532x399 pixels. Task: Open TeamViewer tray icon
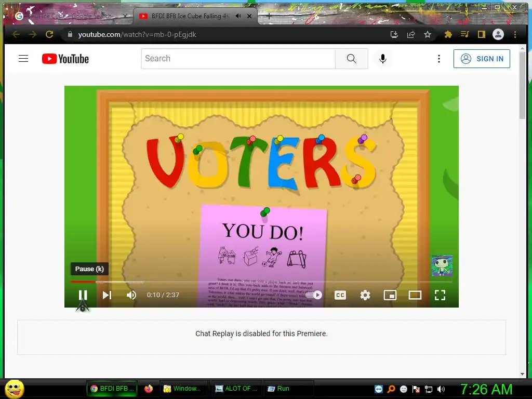pos(379,389)
